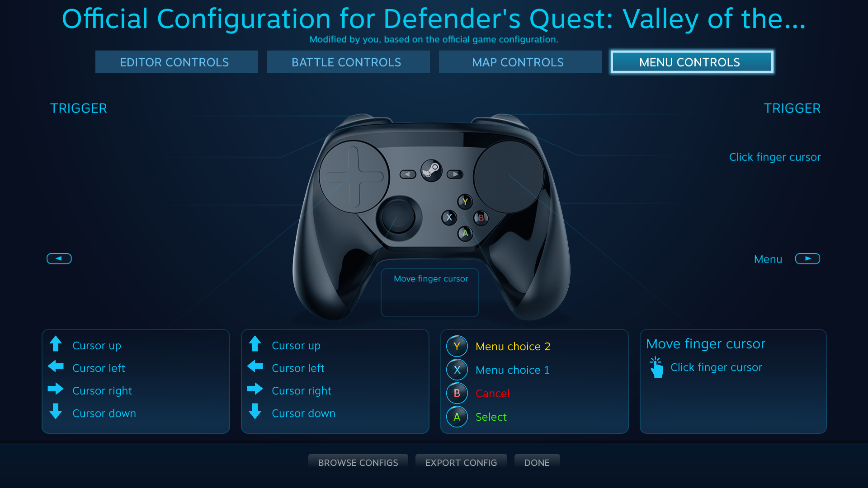The width and height of the screenshot is (868, 488).
Task: Click the right trigger Menu expander arrow
Action: 807,258
